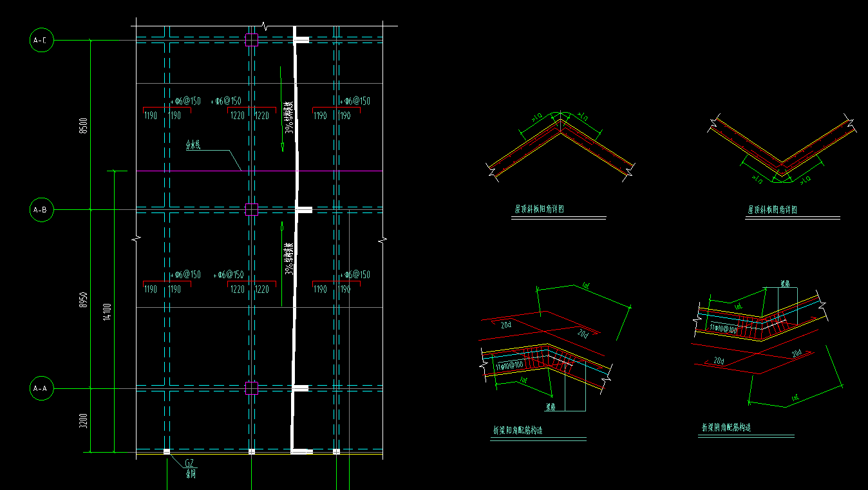Click the 屋顶斜板阴角详图 detail title
868x490 pixels.
click(x=773, y=210)
